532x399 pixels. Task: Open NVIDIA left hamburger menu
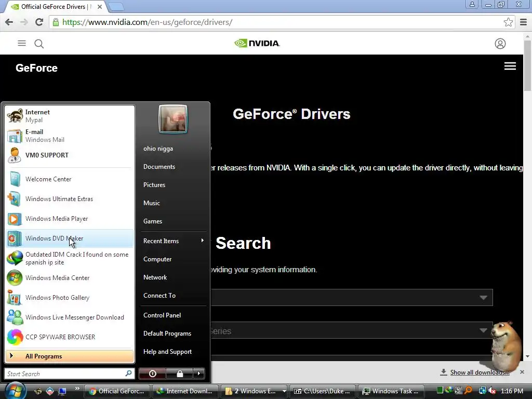click(22, 43)
